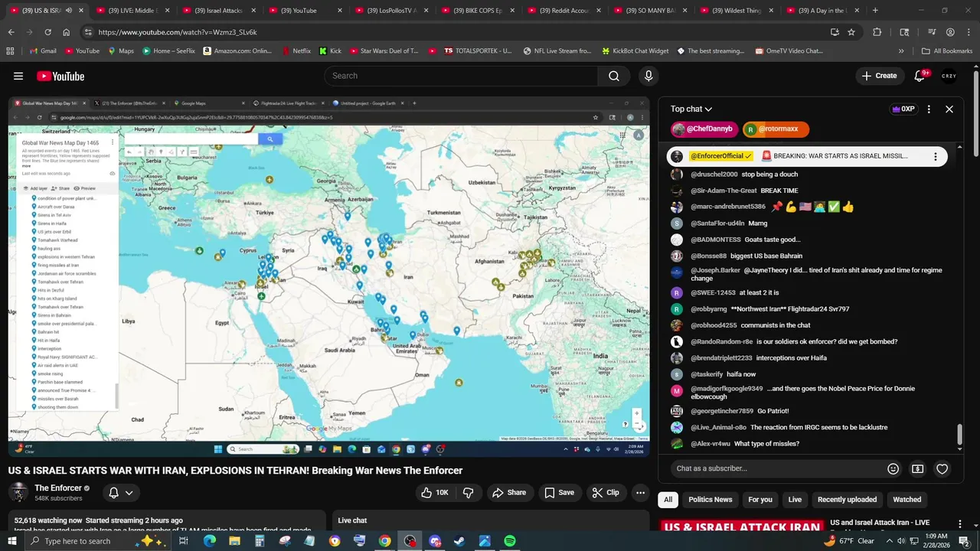The height and width of the screenshot is (551, 980).
Task: Click the live chat scrollbar thumb
Action: [959, 435]
